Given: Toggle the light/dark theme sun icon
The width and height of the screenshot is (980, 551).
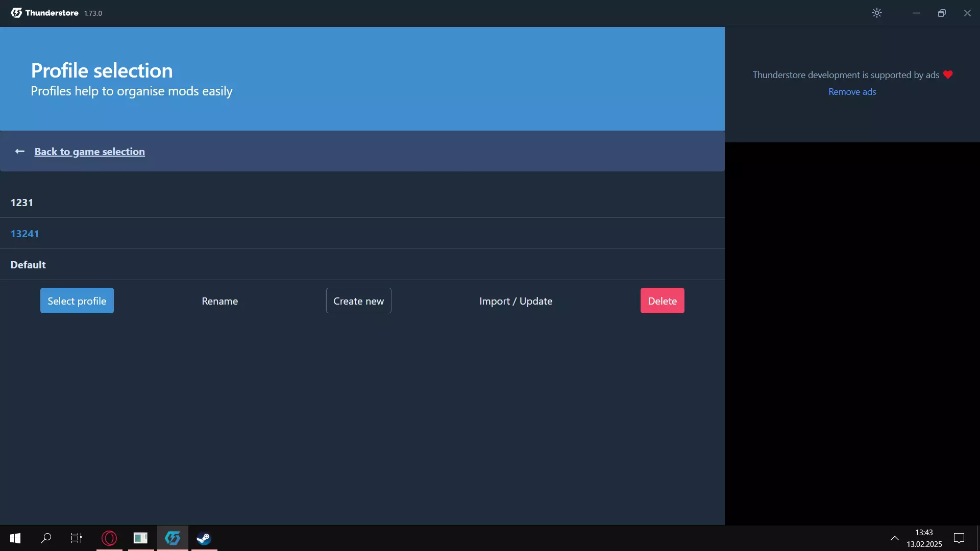Looking at the screenshot, I should [876, 13].
